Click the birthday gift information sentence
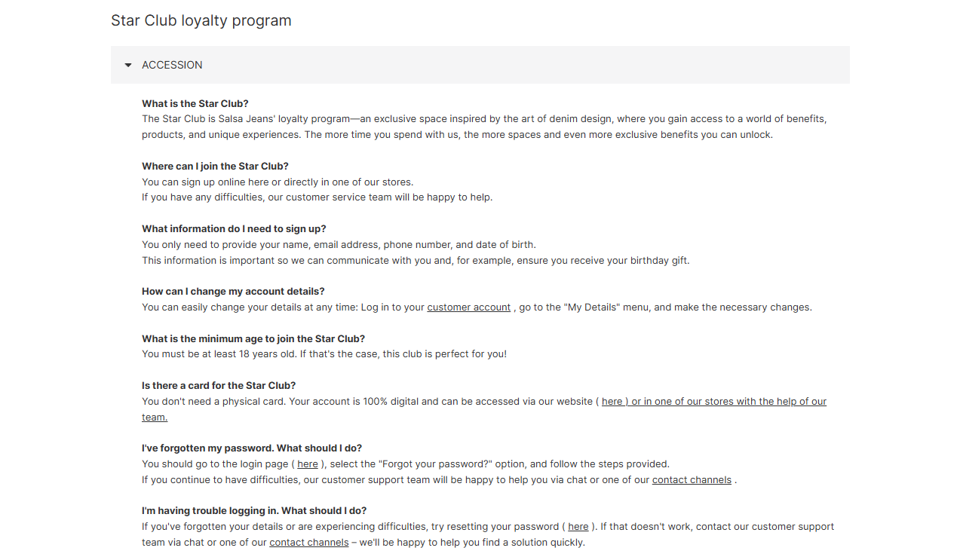960x560 pixels. [x=416, y=261]
